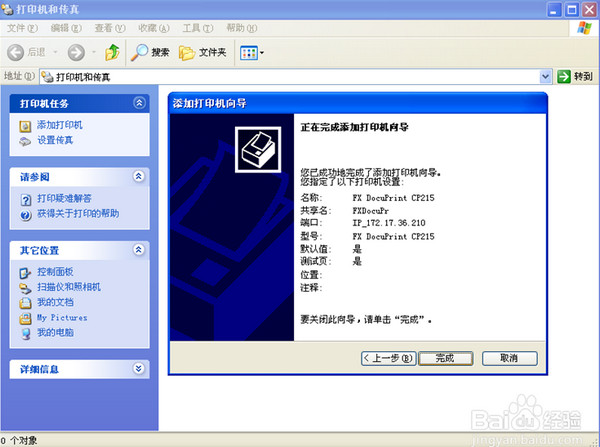Open the 我的电脑 link
600x447 pixels.
click(55, 332)
